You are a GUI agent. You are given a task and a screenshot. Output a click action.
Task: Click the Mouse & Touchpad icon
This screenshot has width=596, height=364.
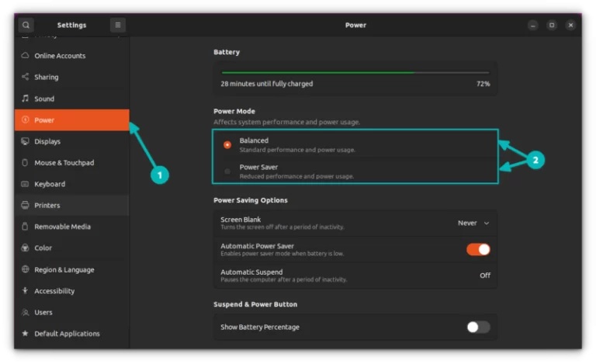pyautogui.click(x=25, y=163)
